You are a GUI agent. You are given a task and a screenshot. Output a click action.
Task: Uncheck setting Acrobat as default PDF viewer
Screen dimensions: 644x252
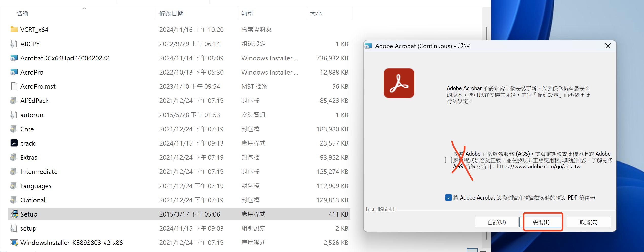click(449, 197)
